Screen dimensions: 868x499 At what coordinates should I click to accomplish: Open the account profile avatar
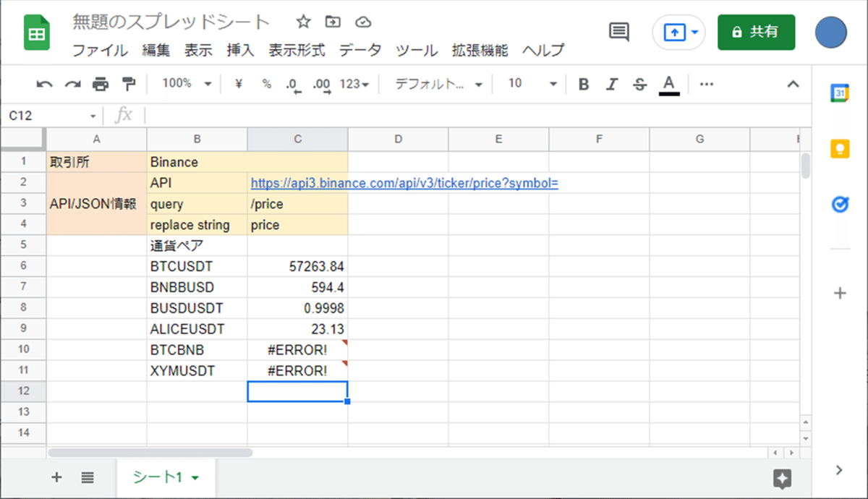coord(830,32)
